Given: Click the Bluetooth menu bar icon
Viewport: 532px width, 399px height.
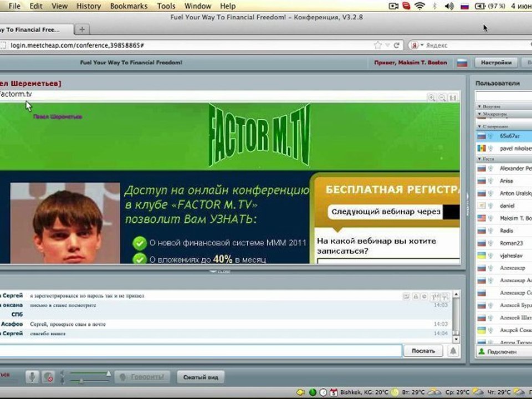Looking at the screenshot, I should 434,6.
